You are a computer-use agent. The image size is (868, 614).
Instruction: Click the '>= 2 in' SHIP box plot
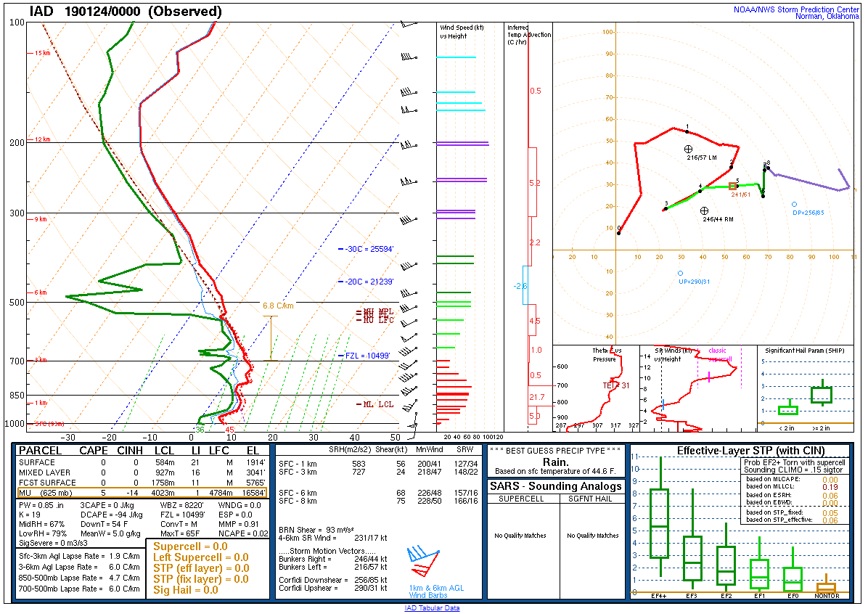click(822, 394)
